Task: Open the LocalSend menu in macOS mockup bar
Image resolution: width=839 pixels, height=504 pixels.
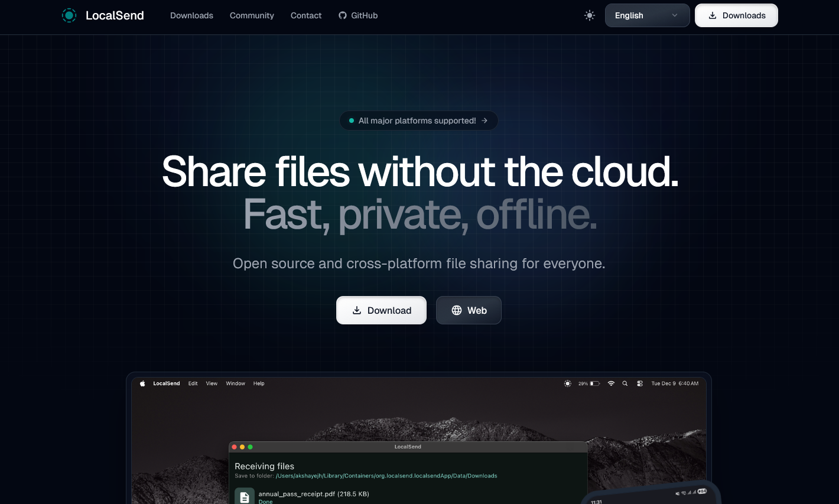Action: [167, 383]
